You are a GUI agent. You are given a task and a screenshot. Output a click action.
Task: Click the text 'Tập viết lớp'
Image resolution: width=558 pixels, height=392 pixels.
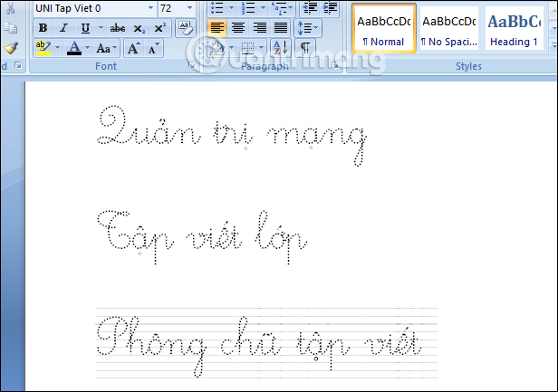pos(202,237)
